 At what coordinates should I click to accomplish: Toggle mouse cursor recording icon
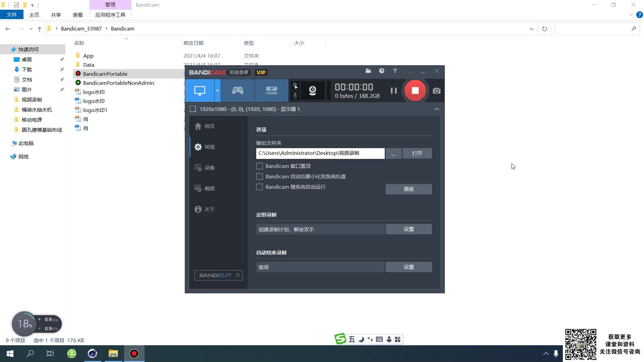295,86
